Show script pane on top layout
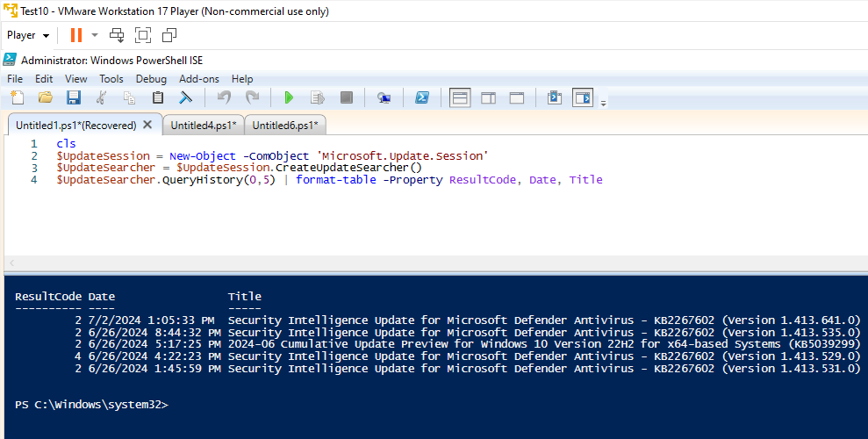This screenshot has height=439, width=868. pos(460,98)
